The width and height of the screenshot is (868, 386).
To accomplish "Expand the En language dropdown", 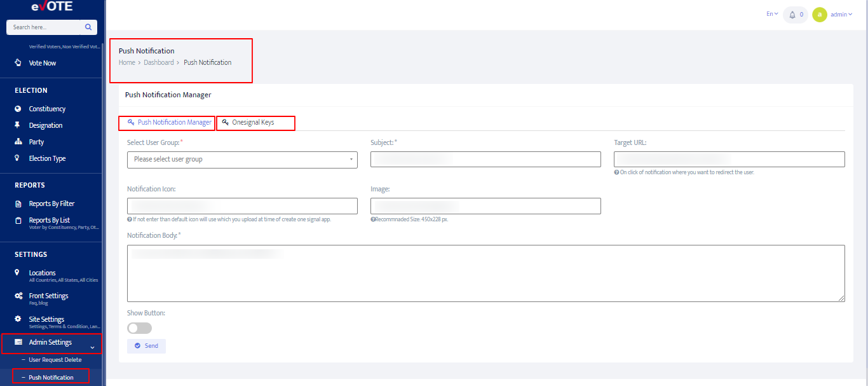I will coord(772,14).
